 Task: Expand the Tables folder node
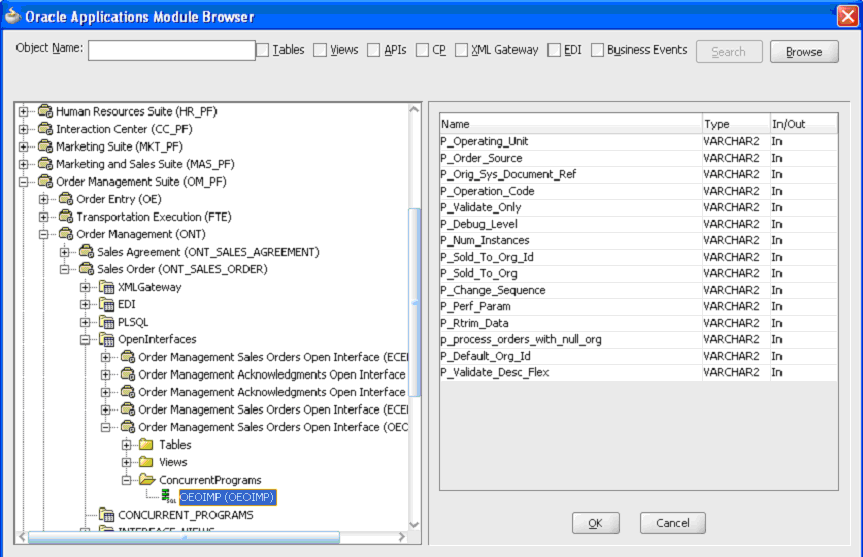tap(127, 445)
